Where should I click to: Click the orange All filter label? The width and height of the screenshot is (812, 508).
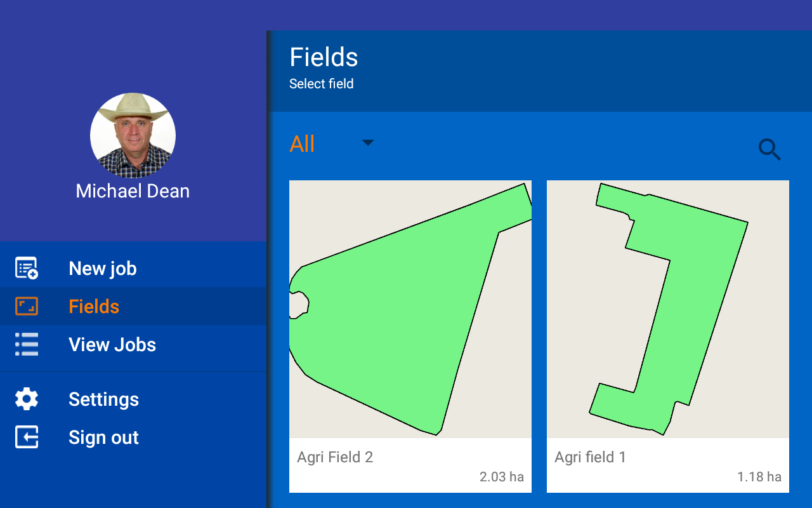point(302,144)
